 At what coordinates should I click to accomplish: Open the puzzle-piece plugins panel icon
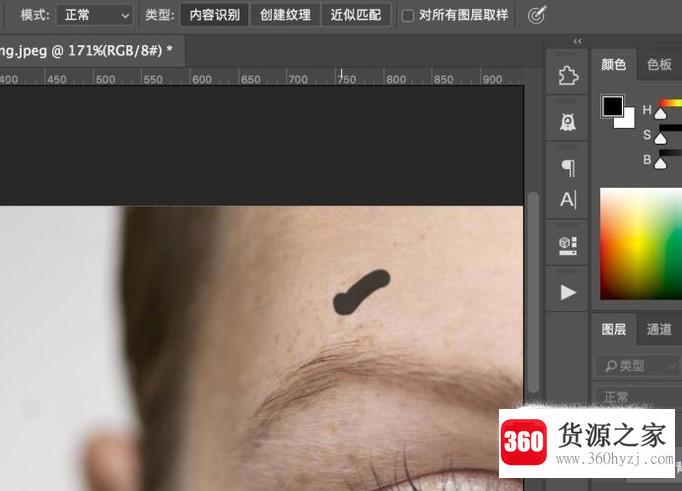click(x=568, y=76)
